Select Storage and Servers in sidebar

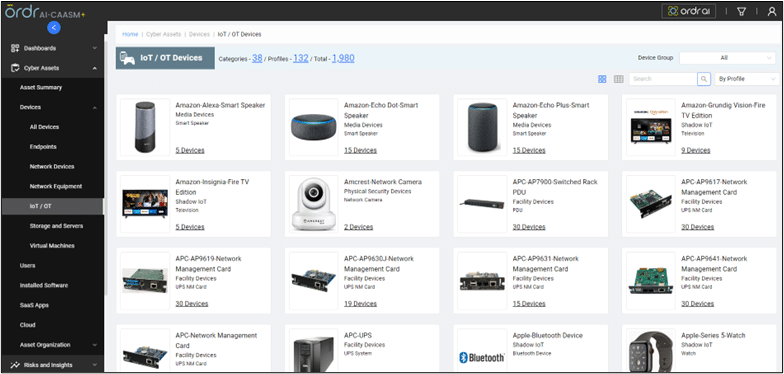coord(56,226)
